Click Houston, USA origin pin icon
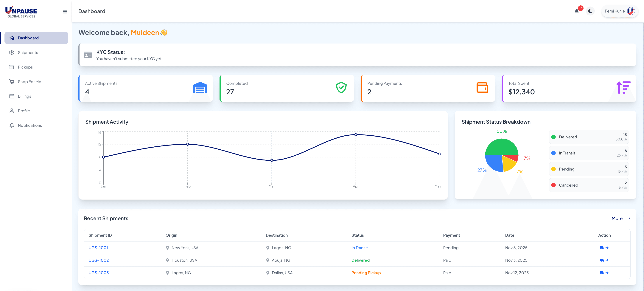The height and width of the screenshot is (291, 644). point(167,260)
